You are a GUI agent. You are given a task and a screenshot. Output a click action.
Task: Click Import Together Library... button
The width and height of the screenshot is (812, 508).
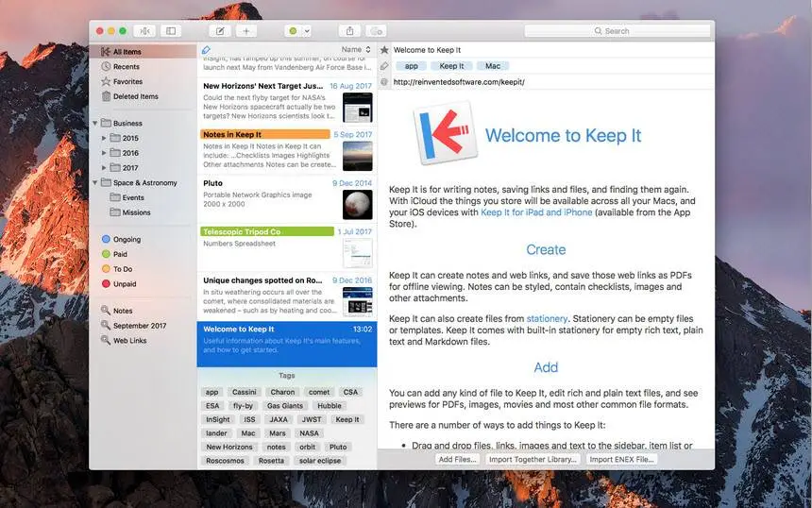point(533,459)
